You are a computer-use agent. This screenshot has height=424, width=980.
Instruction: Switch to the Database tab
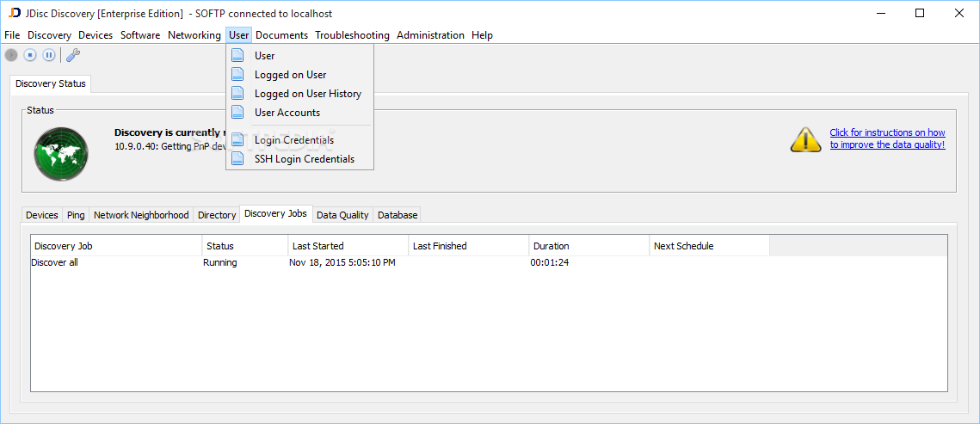[x=398, y=215]
